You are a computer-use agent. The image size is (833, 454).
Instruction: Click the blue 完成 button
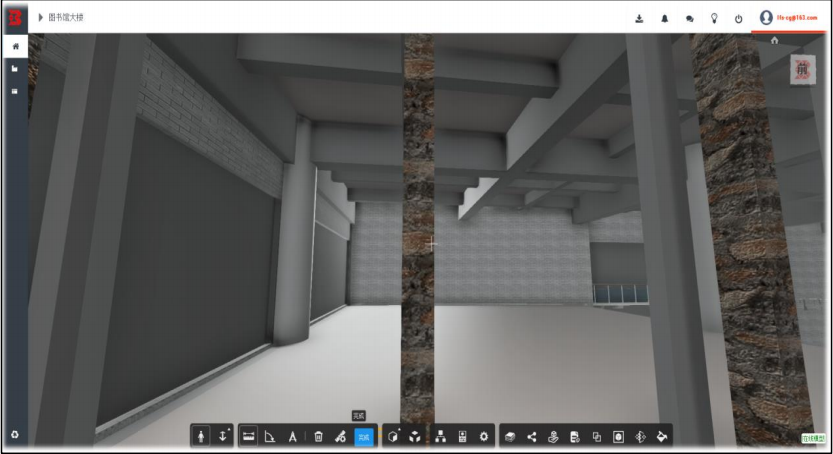[x=364, y=437]
